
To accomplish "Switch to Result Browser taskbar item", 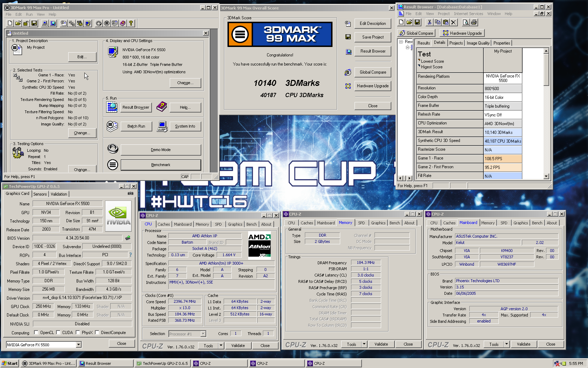I will [x=105, y=363].
